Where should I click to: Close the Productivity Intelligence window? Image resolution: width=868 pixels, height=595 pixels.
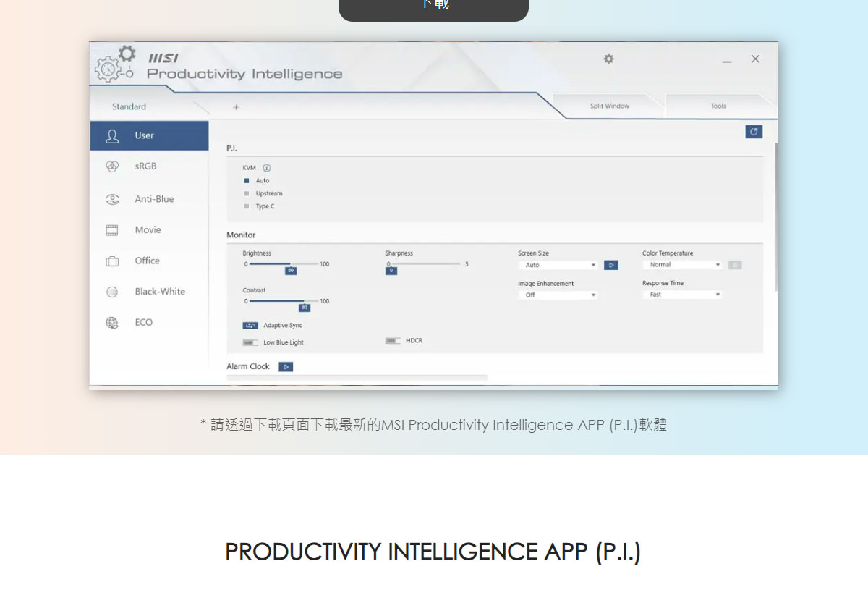click(755, 59)
